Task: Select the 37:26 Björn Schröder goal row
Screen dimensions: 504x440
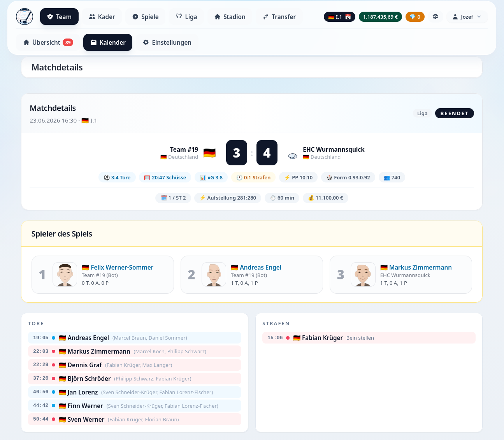Action: tap(135, 379)
